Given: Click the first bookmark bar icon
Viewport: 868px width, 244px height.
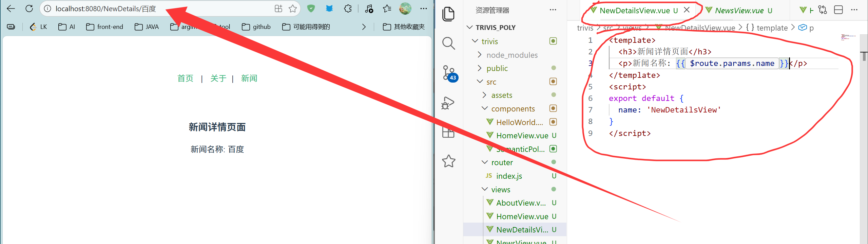Looking at the screenshot, I should [x=11, y=27].
